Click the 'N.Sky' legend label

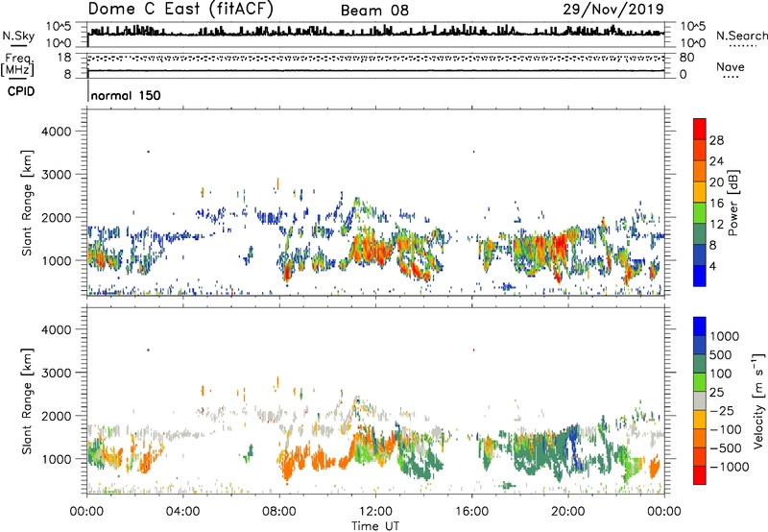[18, 36]
